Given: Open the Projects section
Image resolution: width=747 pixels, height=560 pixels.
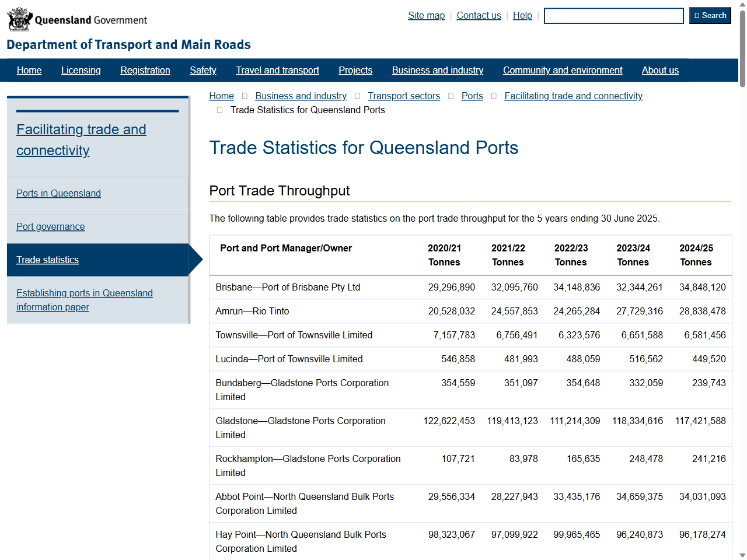Looking at the screenshot, I should [x=355, y=70].
